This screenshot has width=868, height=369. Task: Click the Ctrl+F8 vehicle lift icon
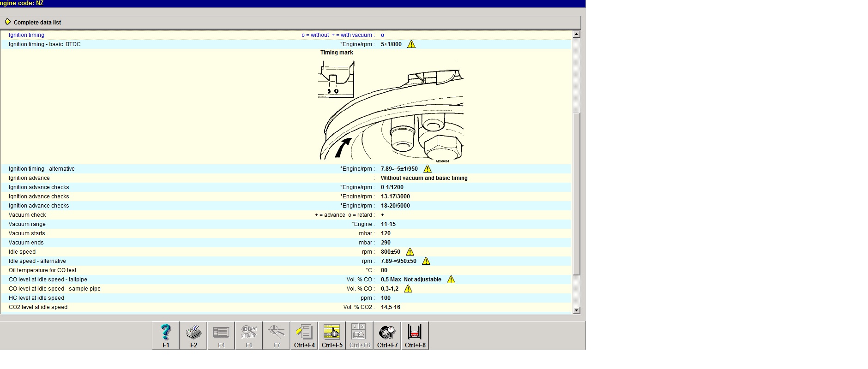click(x=415, y=335)
